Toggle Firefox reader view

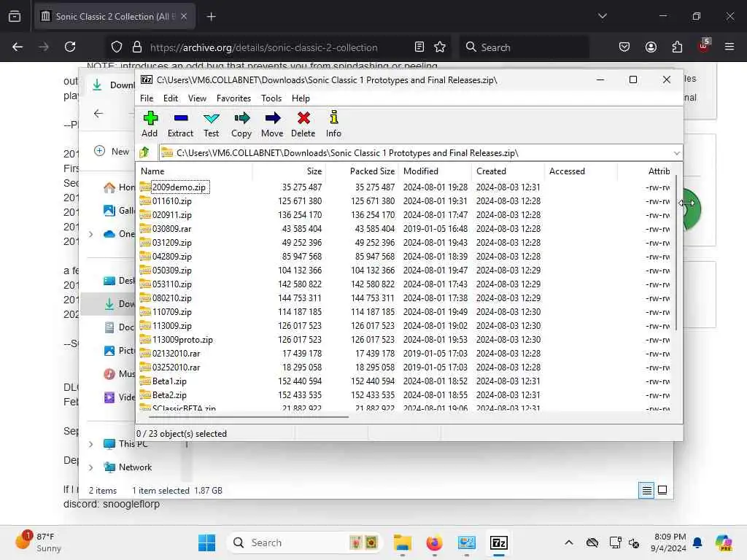point(419,47)
